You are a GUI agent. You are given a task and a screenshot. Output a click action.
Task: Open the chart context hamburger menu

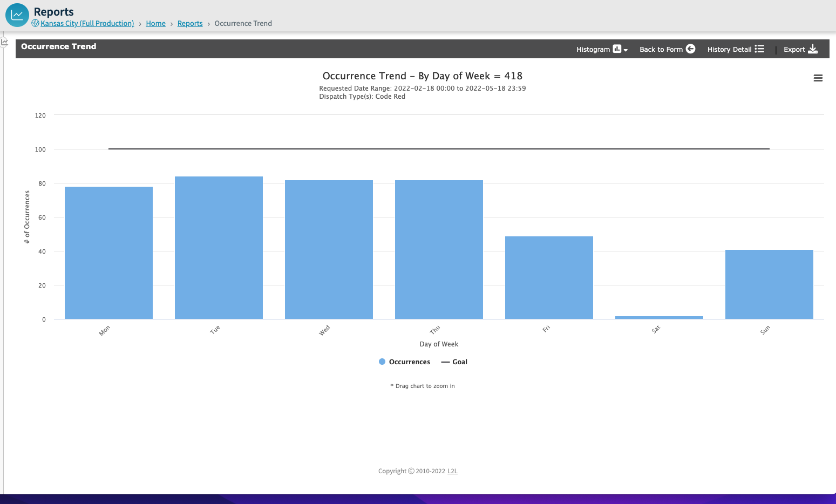click(818, 78)
